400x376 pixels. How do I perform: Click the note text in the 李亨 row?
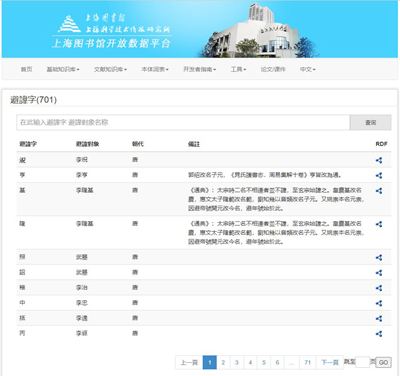pyautogui.click(x=265, y=175)
